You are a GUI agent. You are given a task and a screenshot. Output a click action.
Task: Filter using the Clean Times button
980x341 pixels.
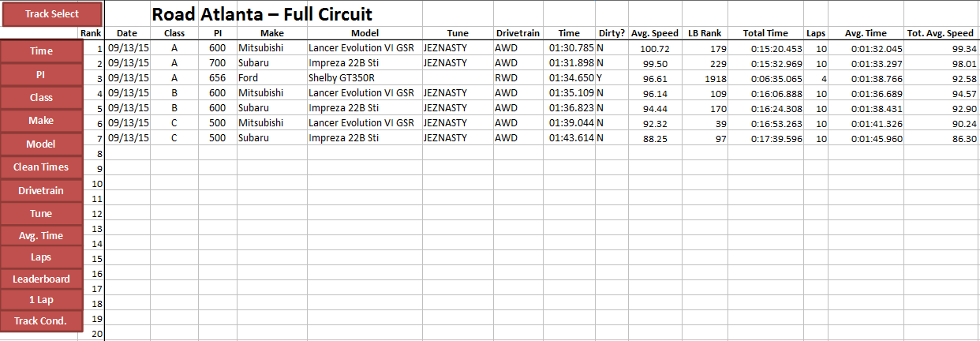41,167
